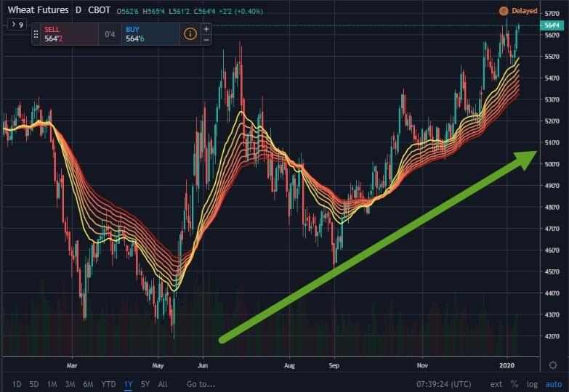Viewport: 569px width, 392px height.
Task: Toggle the auto scale option
Action: (553, 383)
